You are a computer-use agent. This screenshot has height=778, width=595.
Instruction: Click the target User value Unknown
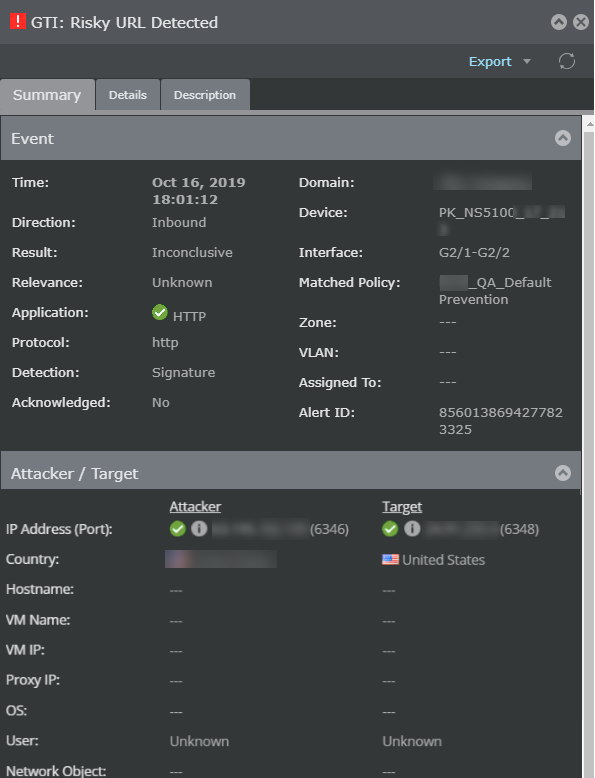(x=412, y=741)
